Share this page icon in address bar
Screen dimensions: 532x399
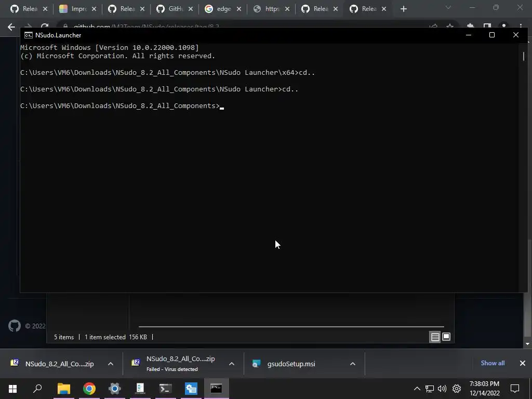tap(433, 26)
